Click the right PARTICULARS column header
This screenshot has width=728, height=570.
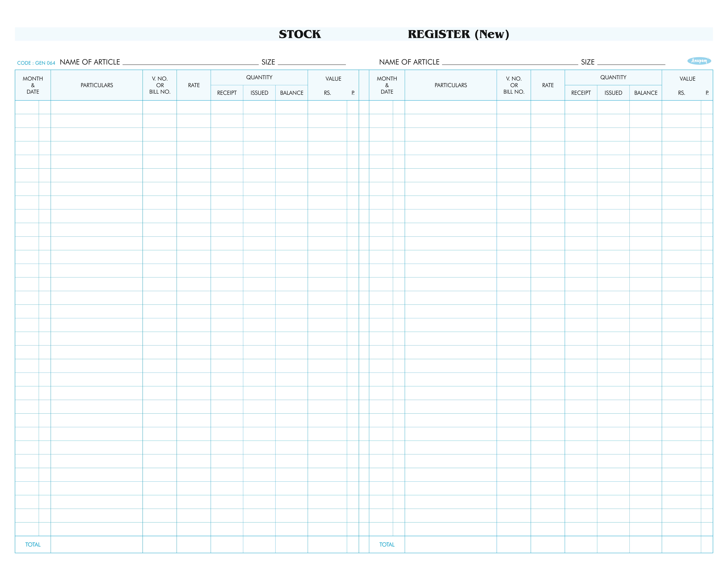coord(451,85)
